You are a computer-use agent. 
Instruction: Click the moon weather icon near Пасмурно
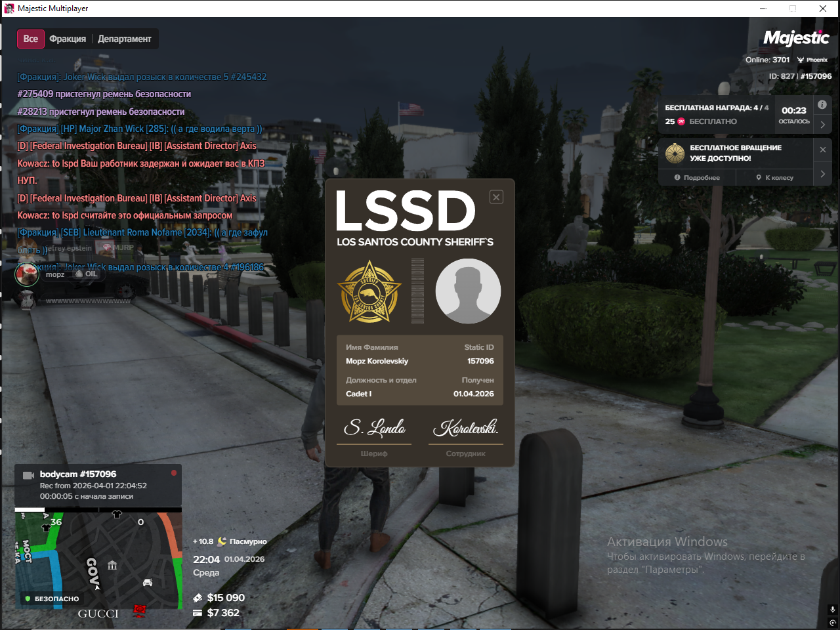pos(222,541)
